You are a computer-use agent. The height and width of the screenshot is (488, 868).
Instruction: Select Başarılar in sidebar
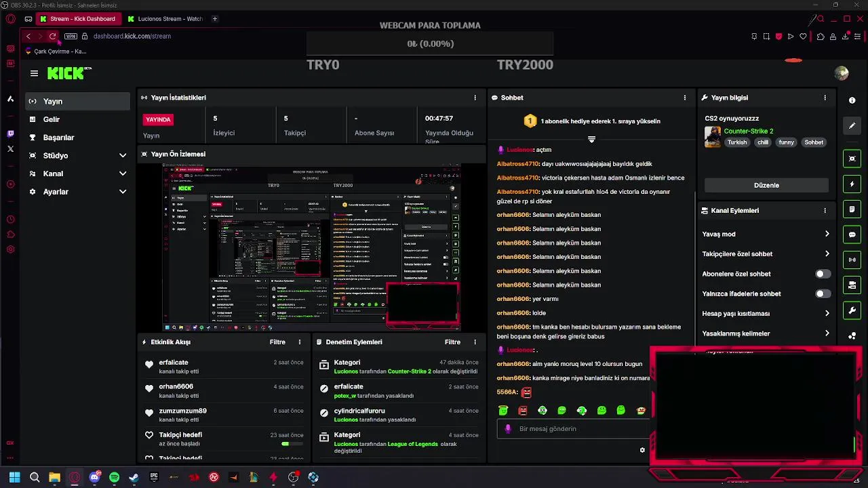coord(77,138)
